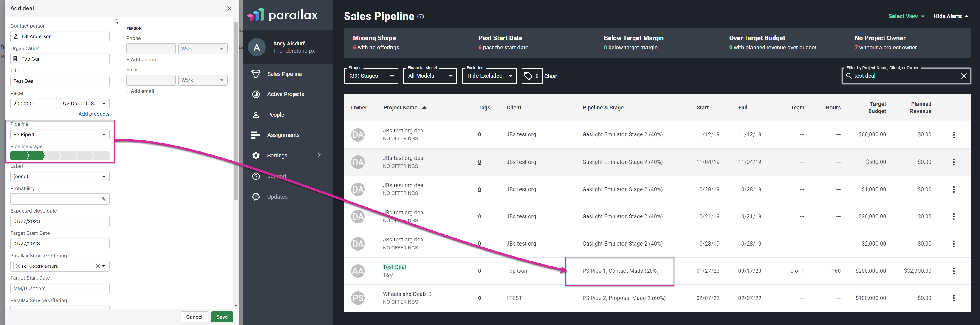Click the Add email link
Viewport: 980px width, 325px height.
(x=140, y=91)
